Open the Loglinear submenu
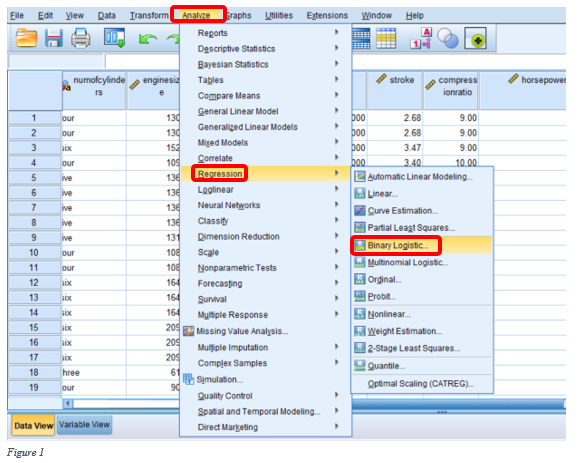This screenshot has height=463, width=580. tap(266, 190)
